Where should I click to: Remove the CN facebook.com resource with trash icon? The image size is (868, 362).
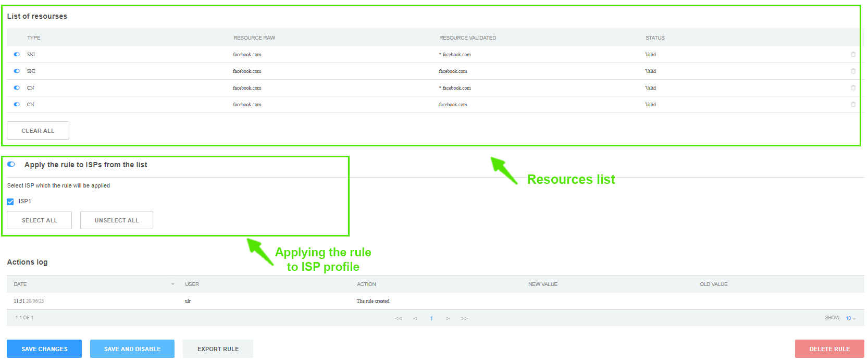pyautogui.click(x=853, y=104)
